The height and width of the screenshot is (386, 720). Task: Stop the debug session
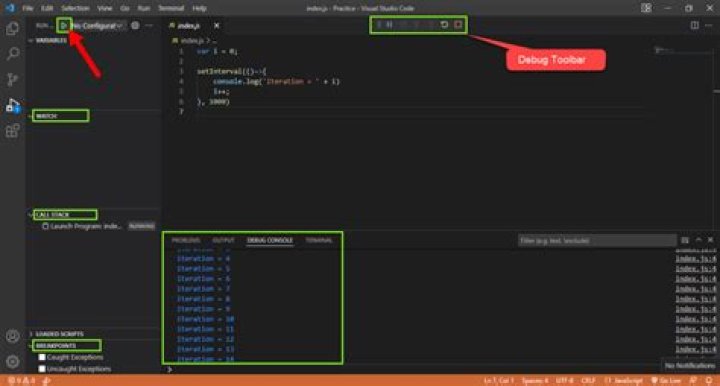click(x=458, y=24)
